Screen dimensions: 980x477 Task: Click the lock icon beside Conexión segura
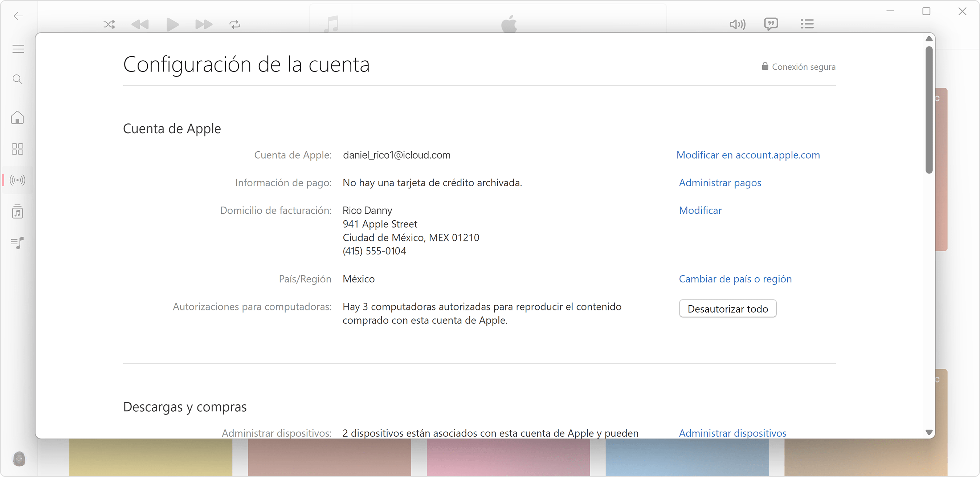tap(765, 66)
